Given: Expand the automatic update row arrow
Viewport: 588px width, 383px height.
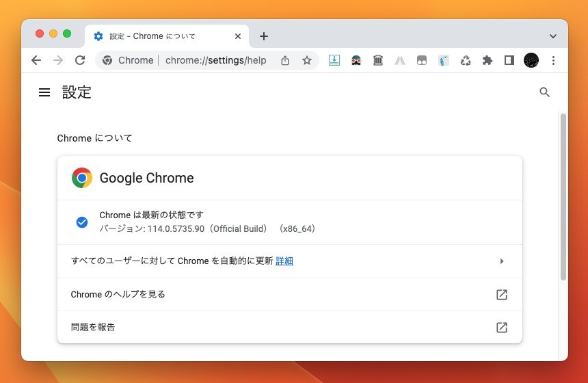Looking at the screenshot, I should 501,261.
